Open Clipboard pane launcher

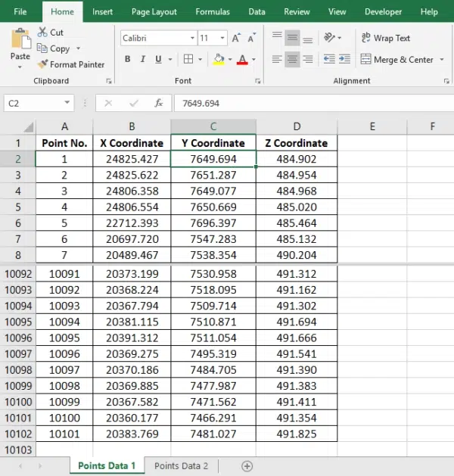109,81
